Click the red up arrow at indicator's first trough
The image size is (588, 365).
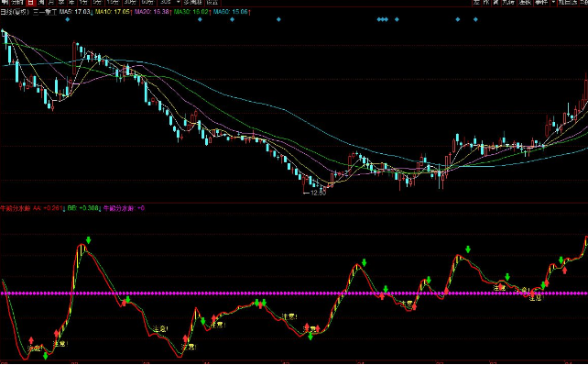(x=31, y=340)
